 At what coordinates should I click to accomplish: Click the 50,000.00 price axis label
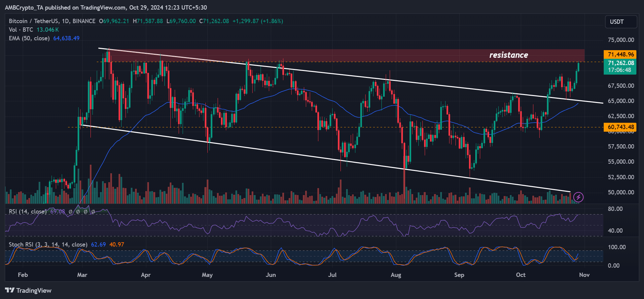coord(621,192)
